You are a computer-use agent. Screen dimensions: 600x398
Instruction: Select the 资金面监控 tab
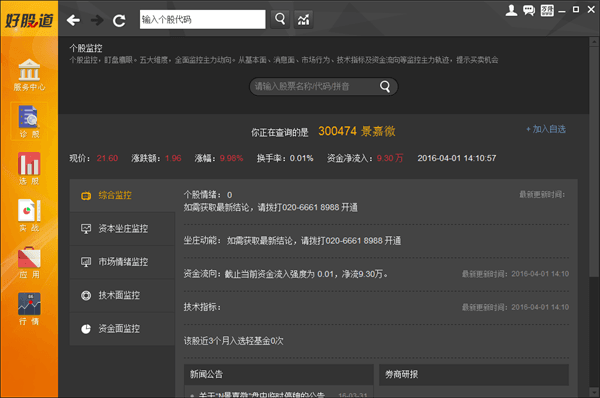coord(122,329)
